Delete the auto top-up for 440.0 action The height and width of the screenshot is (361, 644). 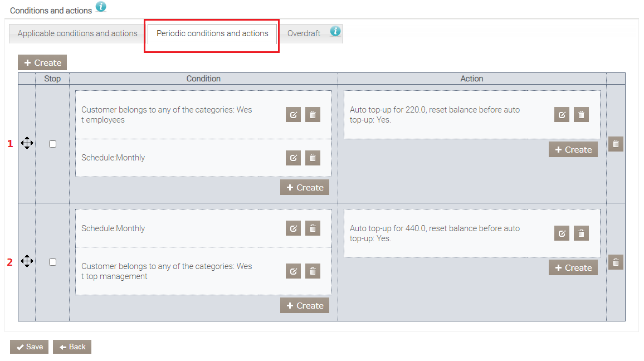coord(581,233)
